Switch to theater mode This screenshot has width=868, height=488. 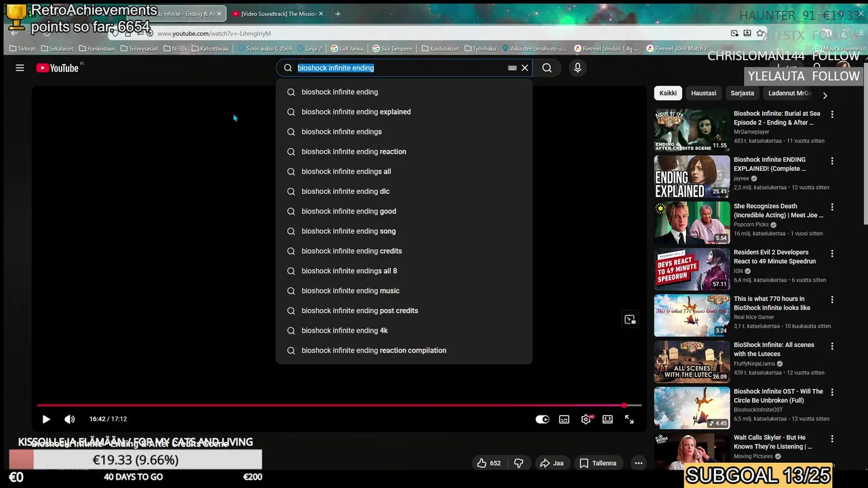608,420
